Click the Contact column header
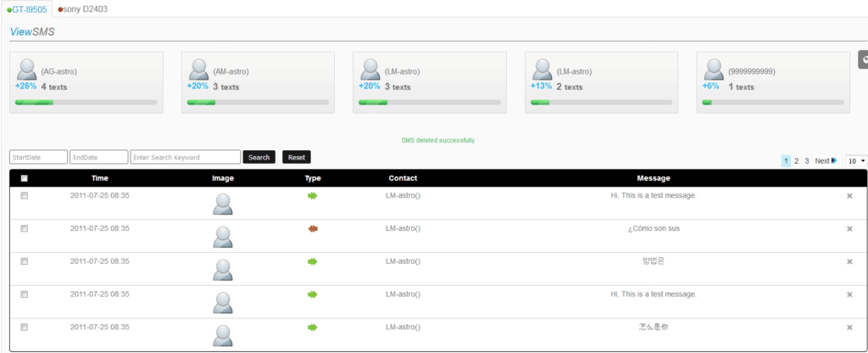868x353 pixels. click(403, 178)
